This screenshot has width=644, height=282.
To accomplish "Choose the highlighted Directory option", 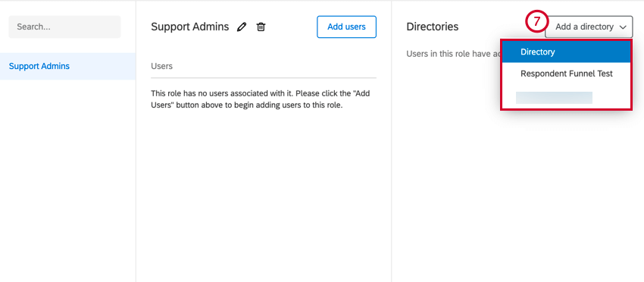I will click(566, 52).
